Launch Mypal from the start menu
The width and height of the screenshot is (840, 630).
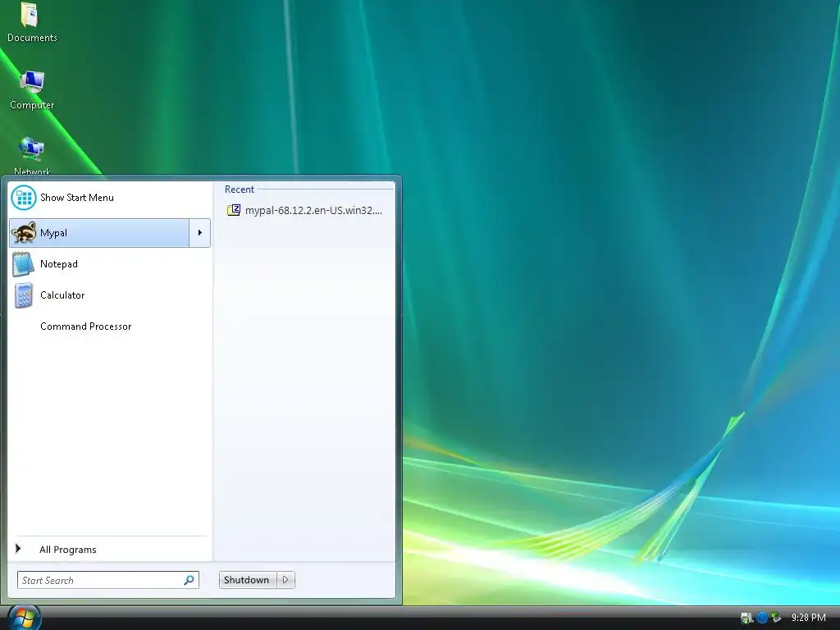click(99, 233)
